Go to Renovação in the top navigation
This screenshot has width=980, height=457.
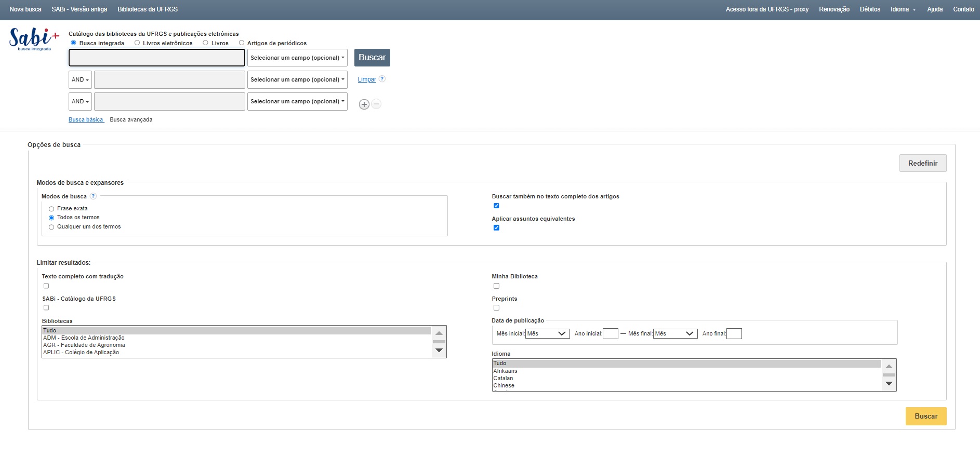834,9
